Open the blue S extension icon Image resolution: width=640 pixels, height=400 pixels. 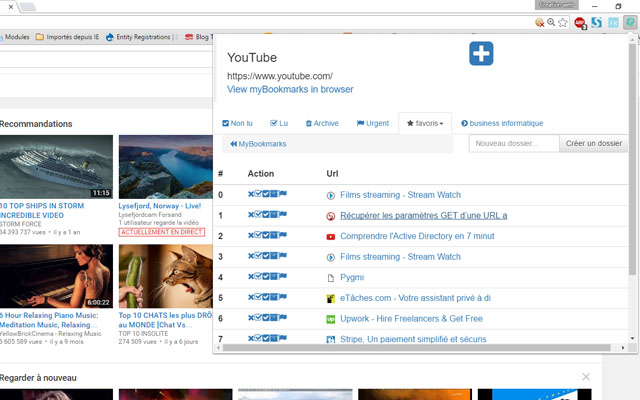(596, 22)
